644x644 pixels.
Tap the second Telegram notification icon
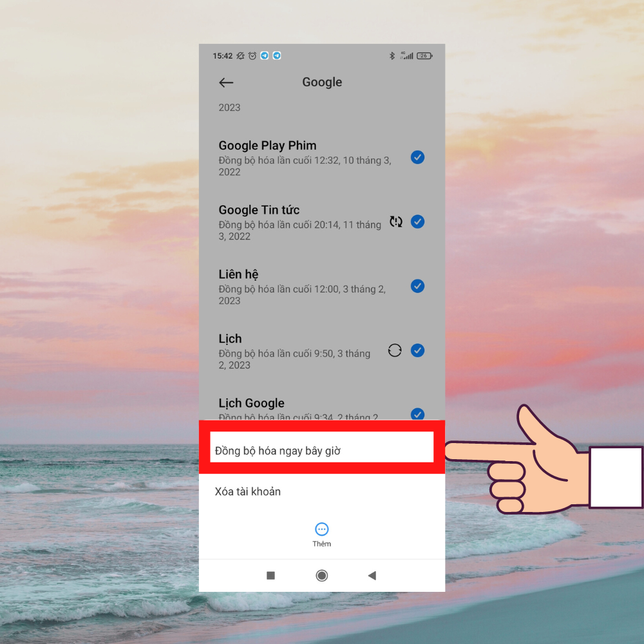pyautogui.click(x=277, y=55)
